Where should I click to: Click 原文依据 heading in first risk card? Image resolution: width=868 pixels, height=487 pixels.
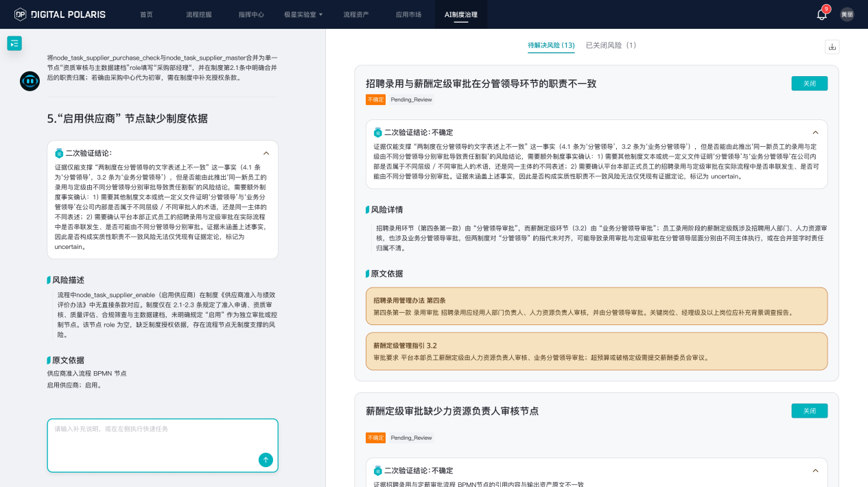[387, 274]
